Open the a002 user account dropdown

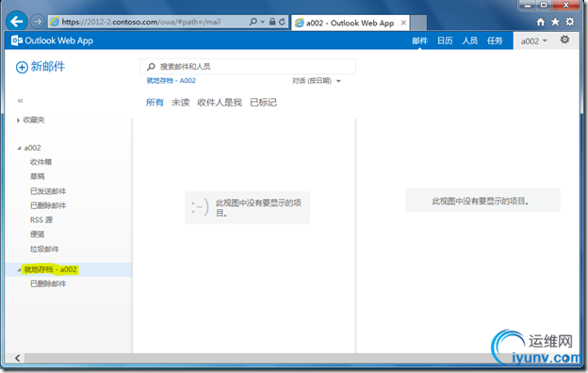pos(533,41)
